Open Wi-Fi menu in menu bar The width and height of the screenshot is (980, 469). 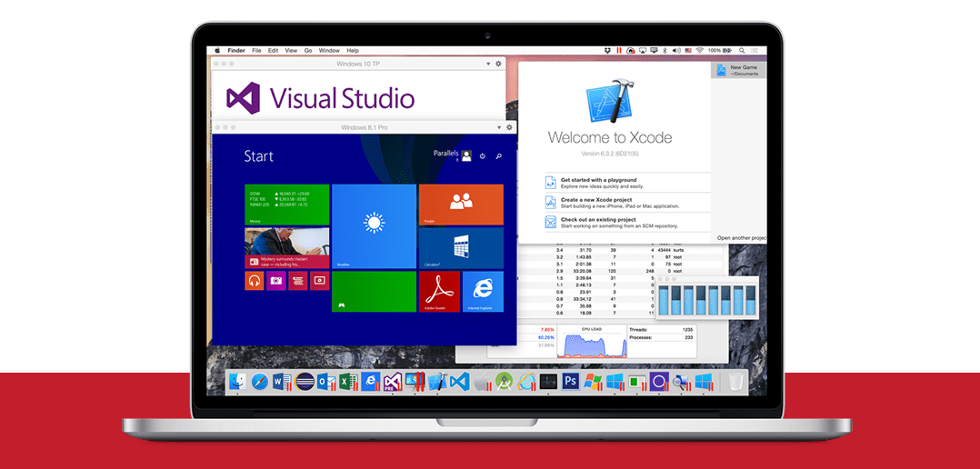click(699, 51)
